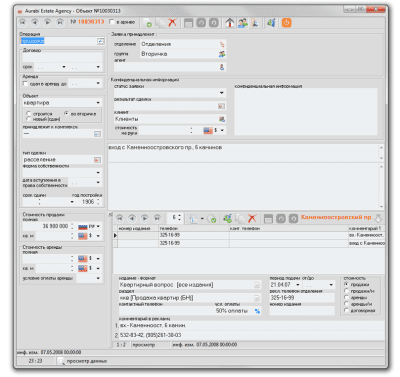Go to the first record in the top navigator
The image size is (400, 377).
[23, 22]
